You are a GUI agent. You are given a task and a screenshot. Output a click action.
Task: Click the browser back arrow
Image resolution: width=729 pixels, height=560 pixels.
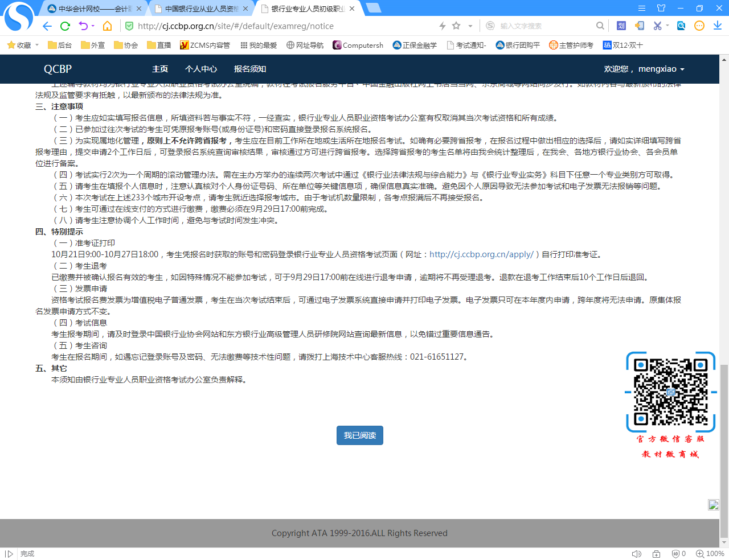pos(47,26)
